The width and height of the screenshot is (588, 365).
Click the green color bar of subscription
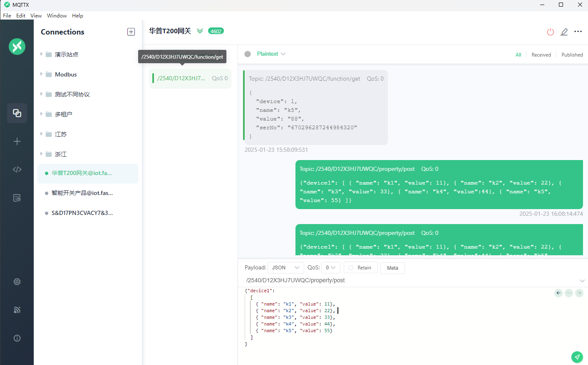click(153, 78)
